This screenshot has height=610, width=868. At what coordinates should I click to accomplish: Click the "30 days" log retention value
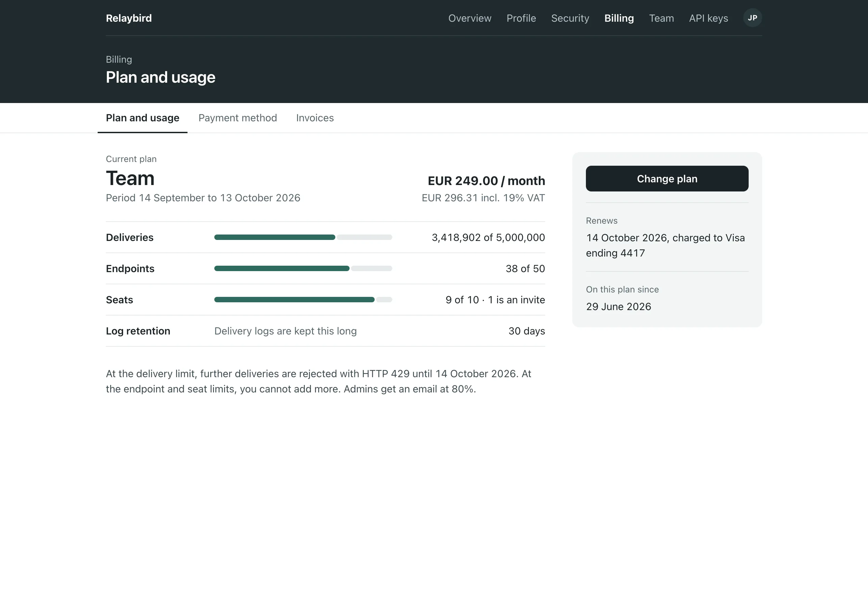coord(526,331)
